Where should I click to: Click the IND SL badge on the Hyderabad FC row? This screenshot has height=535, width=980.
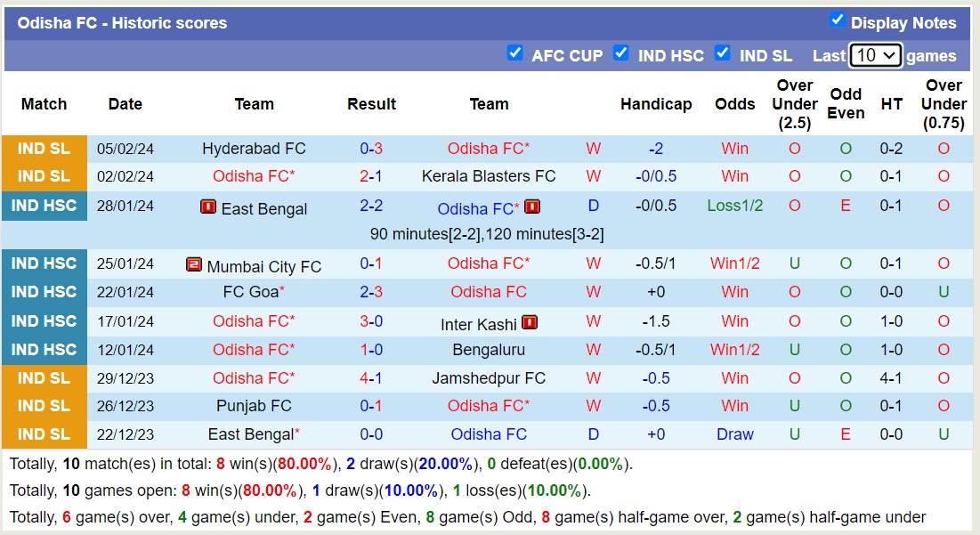pyautogui.click(x=44, y=148)
